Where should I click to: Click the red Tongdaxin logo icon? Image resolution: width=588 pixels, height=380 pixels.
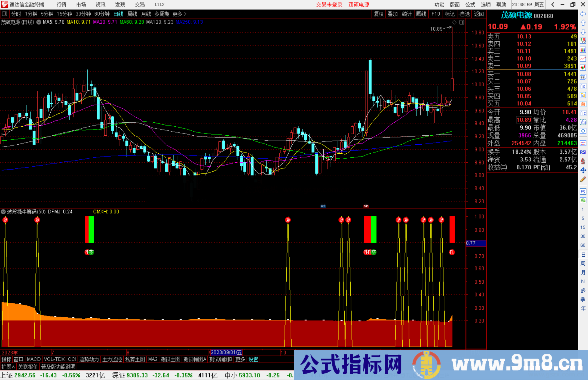tap(5, 4)
